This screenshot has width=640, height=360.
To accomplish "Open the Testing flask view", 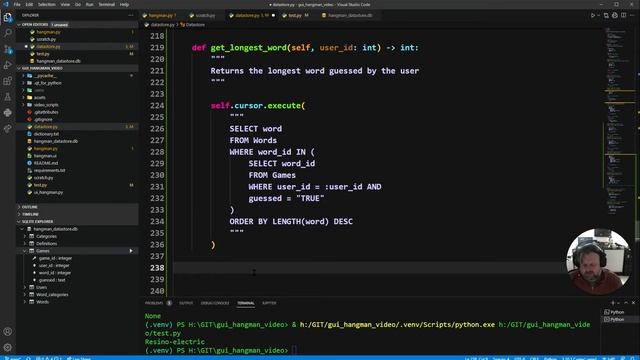I will coord(7,97).
